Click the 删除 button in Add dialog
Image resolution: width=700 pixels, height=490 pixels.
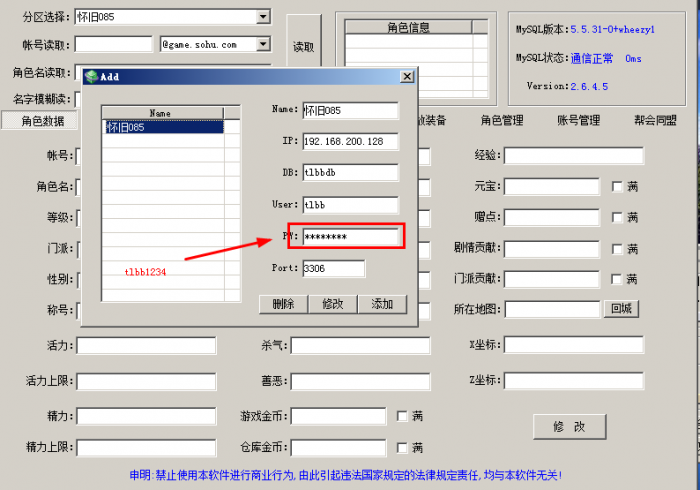click(283, 304)
